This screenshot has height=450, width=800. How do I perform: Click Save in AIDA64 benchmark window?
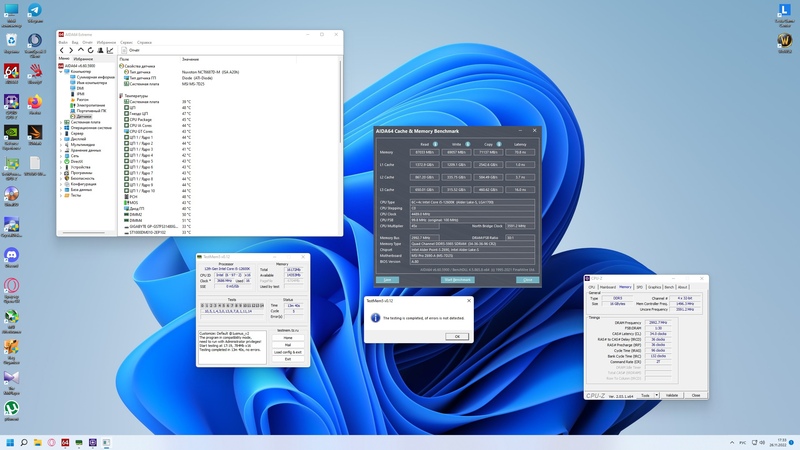(387, 280)
